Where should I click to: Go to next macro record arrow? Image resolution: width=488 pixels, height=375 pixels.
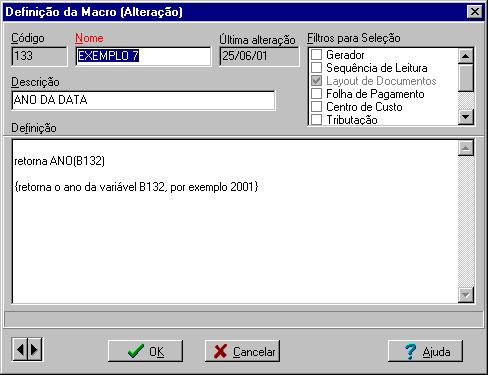click(x=35, y=349)
